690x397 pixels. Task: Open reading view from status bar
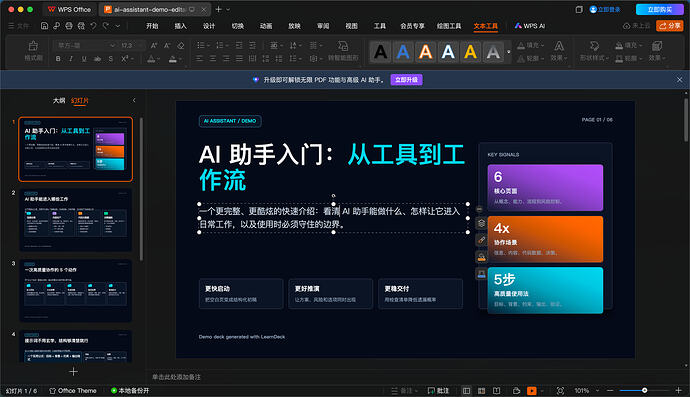click(496, 390)
